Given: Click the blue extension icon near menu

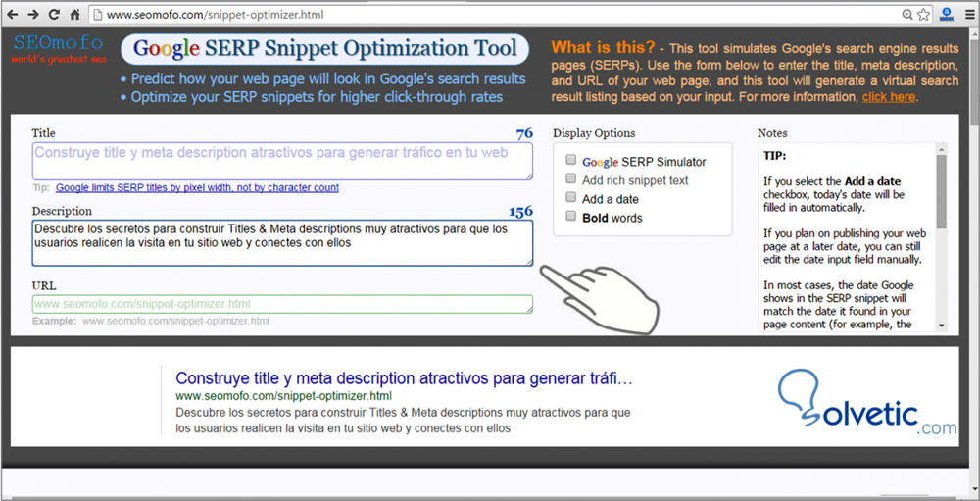Looking at the screenshot, I should tap(948, 15).
